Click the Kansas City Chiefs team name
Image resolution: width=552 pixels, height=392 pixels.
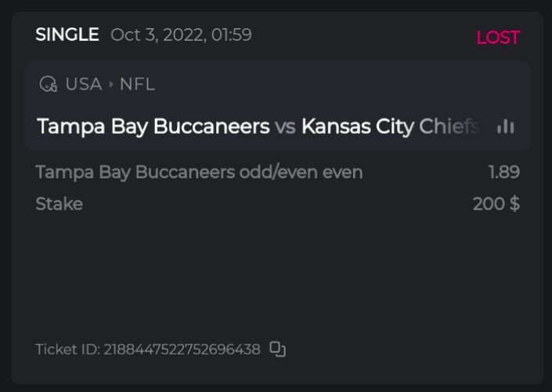click(389, 126)
